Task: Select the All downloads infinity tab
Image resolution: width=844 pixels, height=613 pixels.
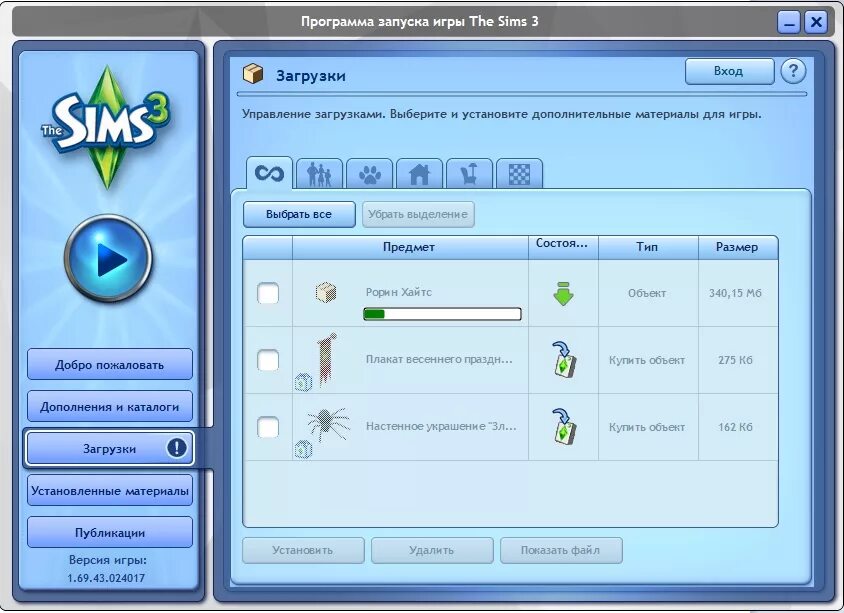Action: click(269, 173)
